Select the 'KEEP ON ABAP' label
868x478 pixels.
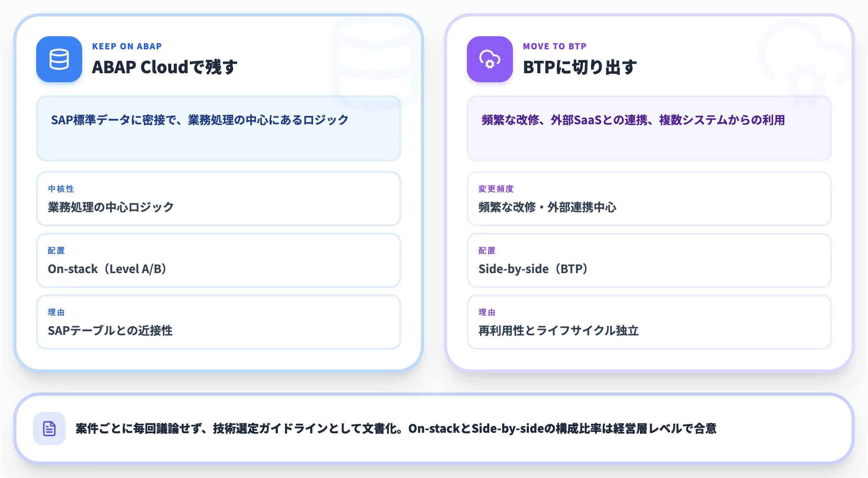click(x=127, y=46)
